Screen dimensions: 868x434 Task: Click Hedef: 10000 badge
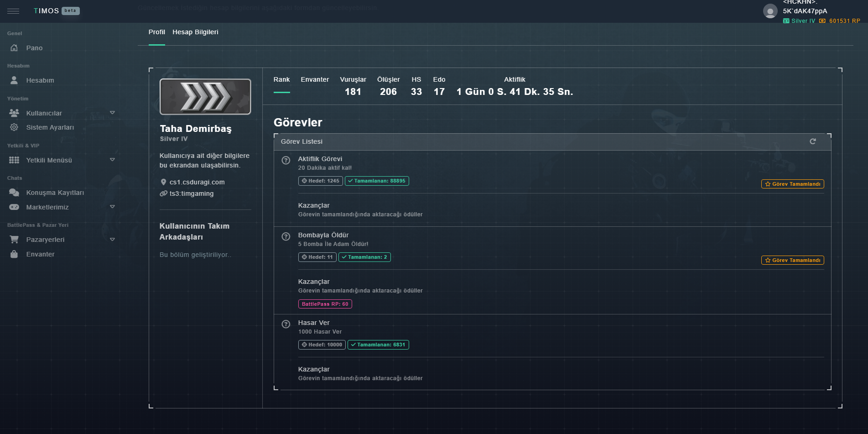[322, 345]
